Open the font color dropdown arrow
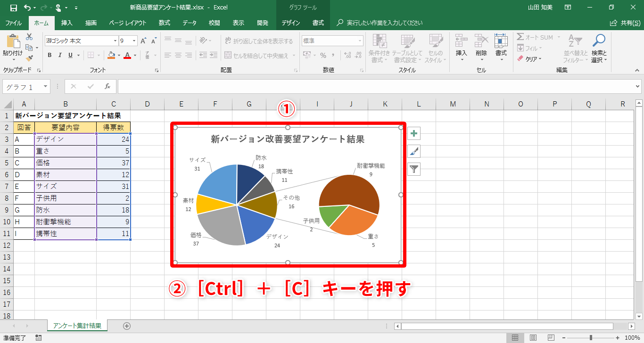The image size is (644, 343). [x=134, y=55]
